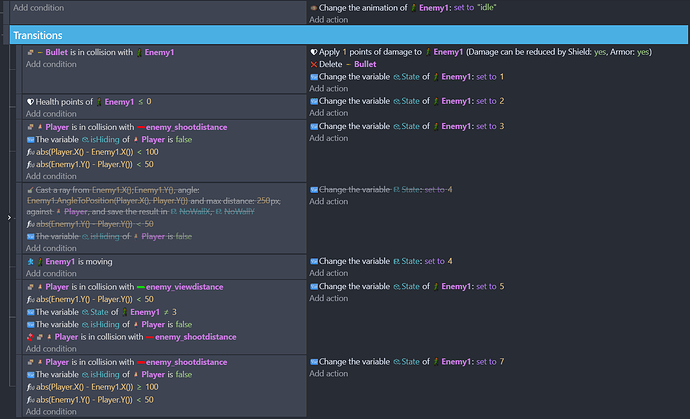The image size is (690, 419).
Task: Click the function icon on abs(Player.X()) < 100
Action: [30, 153]
